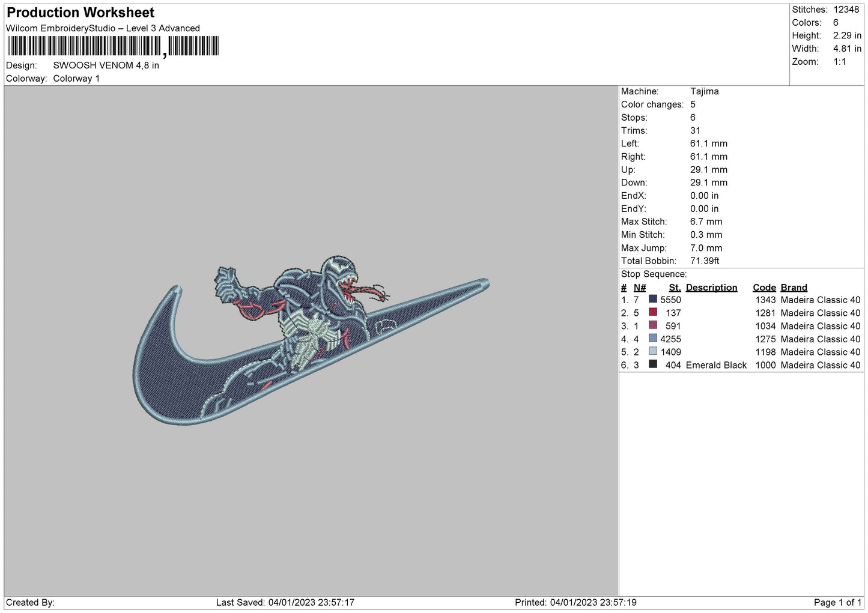The height and width of the screenshot is (613, 868).
Task: Select the light blue swatch for code 1198
Action: (x=652, y=351)
